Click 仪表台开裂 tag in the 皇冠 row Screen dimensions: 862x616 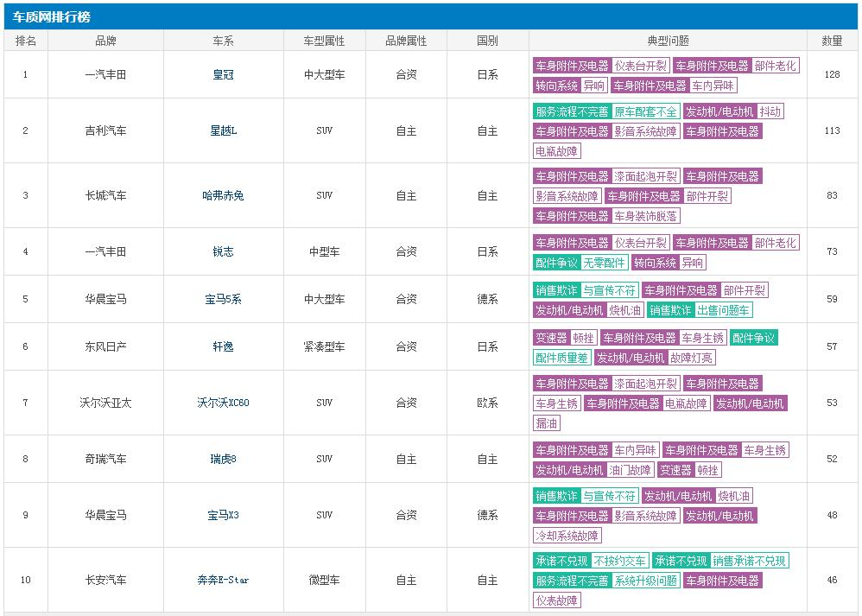coord(640,66)
